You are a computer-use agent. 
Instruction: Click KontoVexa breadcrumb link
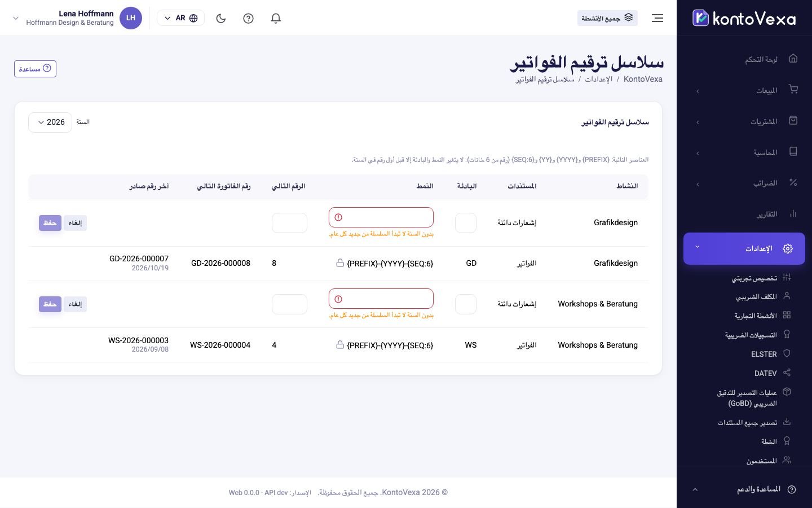click(x=643, y=79)
